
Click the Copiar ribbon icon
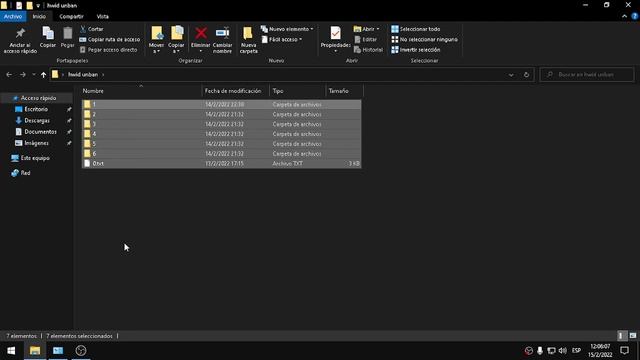(x=48, y=38)
